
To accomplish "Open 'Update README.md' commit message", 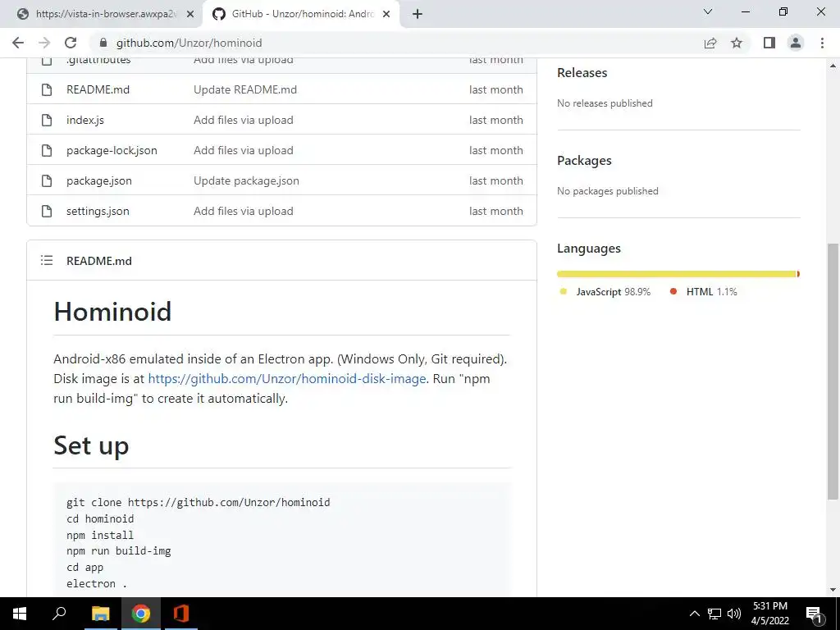I will click(245, 89).
